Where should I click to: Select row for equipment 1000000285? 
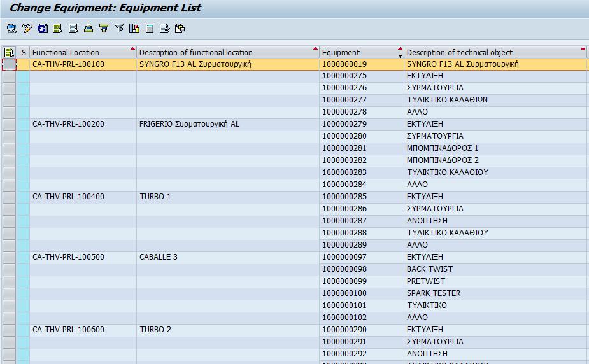(x=10, y=197)
